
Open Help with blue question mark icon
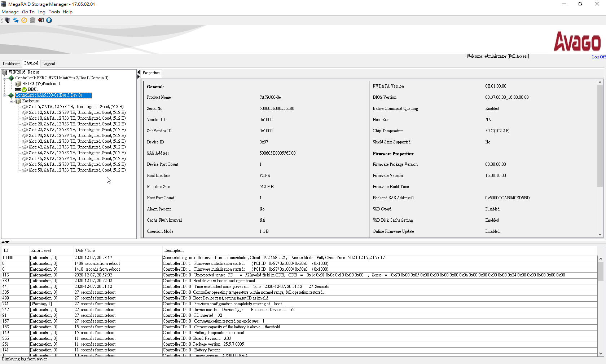[x=49, y=20]
